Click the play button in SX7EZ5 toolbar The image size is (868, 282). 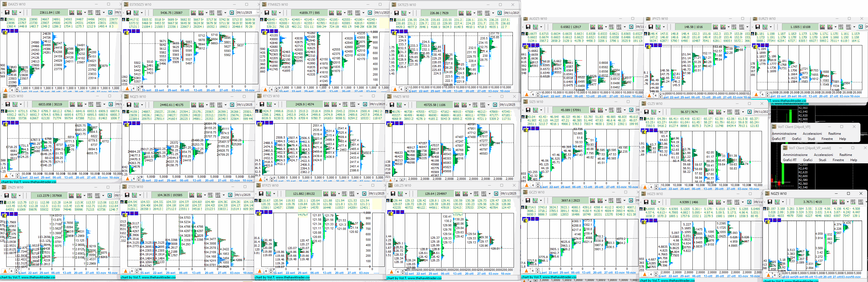coord(500,13)
